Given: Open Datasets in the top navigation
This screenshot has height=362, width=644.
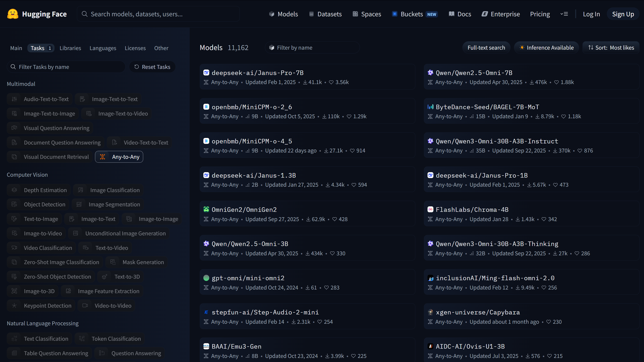Looking at the screenshot, I should coord(325,14).
